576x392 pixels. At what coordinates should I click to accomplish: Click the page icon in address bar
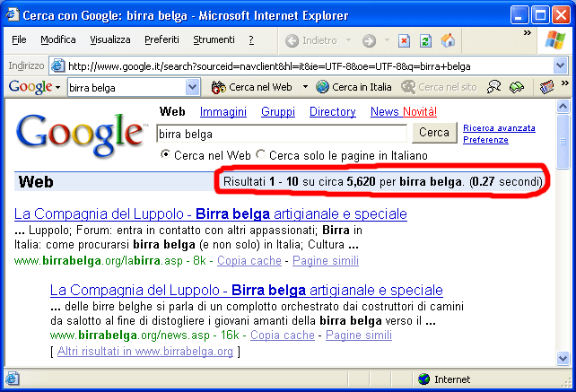57,66
